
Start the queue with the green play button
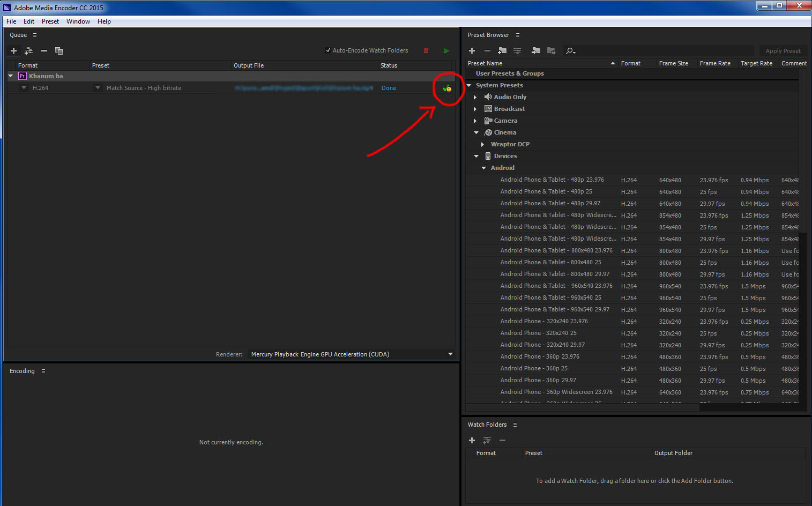[446, 51]
